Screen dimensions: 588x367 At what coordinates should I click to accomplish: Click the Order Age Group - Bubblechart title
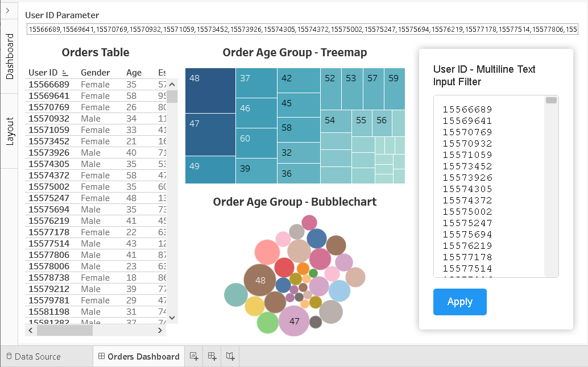pyautogui.click(x=295, y=202)
